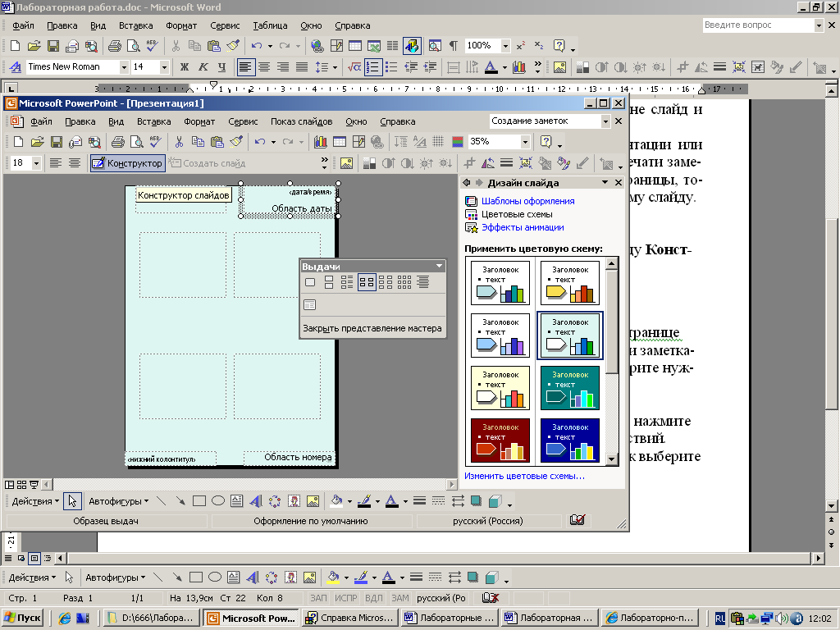Click PowerPoint Save icon
The width and height of the screenshot is (840, 630).
coord(57,142)
